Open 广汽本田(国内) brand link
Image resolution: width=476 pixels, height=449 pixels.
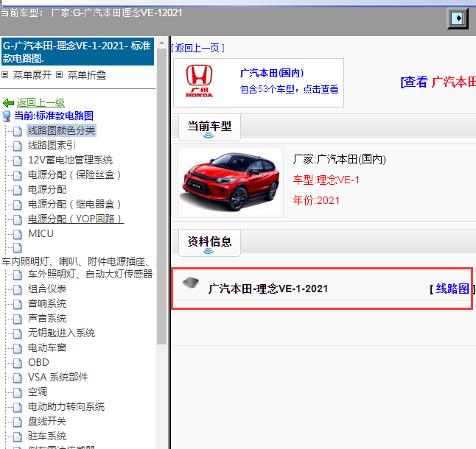pos(272,73)
